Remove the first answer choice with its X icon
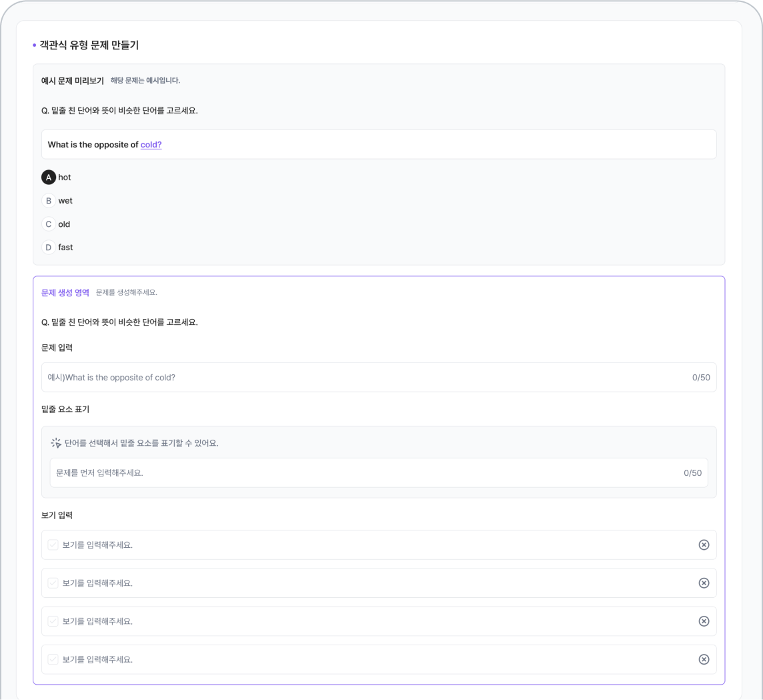Viewport: 763px width, 700px height. click(704, 545)
